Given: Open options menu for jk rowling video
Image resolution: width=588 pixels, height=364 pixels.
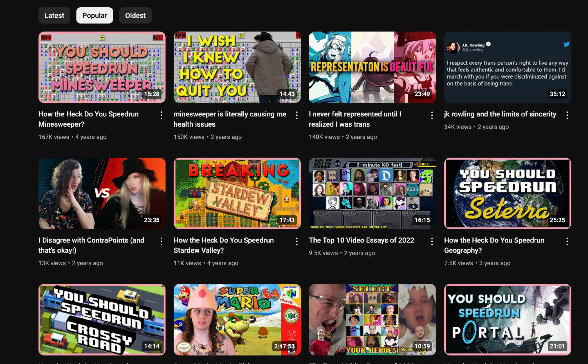Looking at the screenshot, I should tap(567, 115).
